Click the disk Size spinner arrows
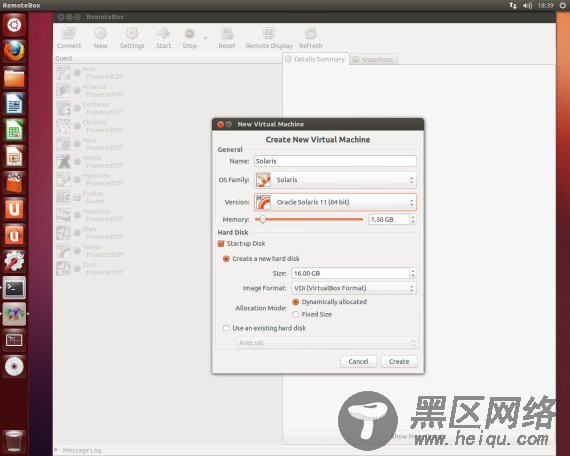The width and height of the screenshot is (570, 456). point(413,273)
